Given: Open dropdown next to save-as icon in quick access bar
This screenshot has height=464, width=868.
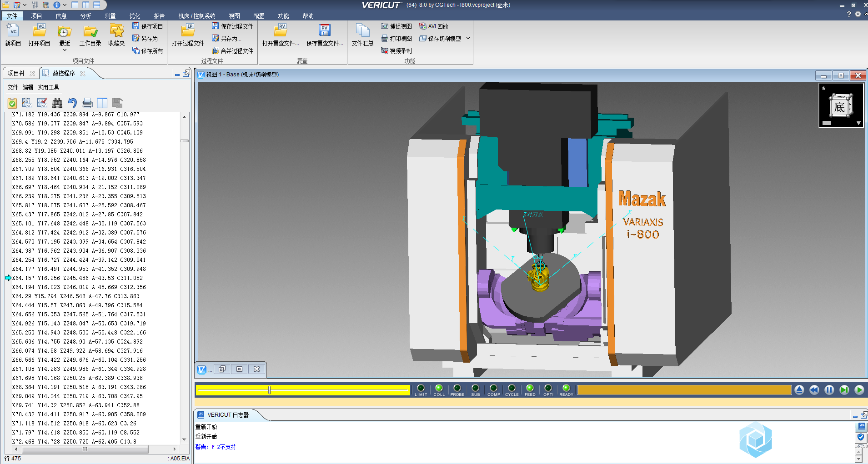Looking at the screenshot, I should point(25,5).
